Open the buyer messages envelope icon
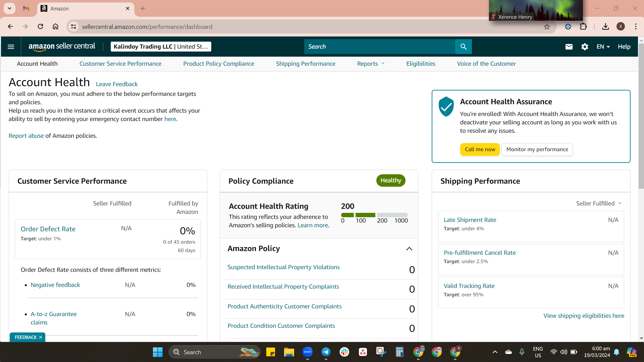This screenshot has height=362, width=644. pyautogui.click(x=569, y=47)
